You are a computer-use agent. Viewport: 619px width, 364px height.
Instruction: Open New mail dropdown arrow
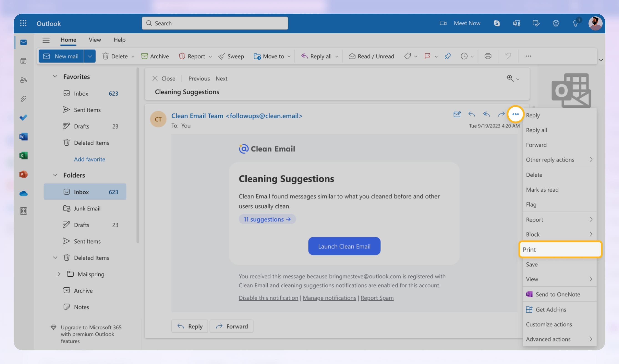coord(90,56)
